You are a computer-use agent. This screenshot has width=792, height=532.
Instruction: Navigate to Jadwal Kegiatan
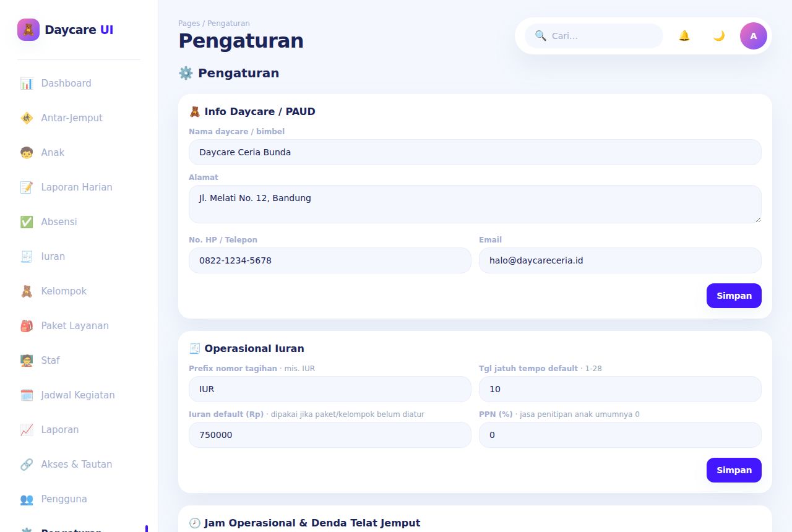pos(79,395)
